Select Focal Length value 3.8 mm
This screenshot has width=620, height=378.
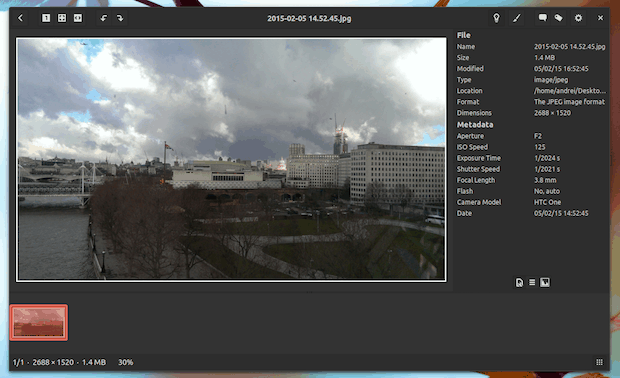pos(545,180)
